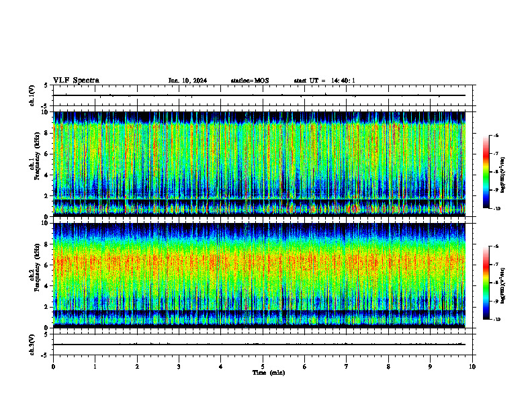Click the "station=MOS" label
Viewport: 532px width, 411px height.
(250, 81)
